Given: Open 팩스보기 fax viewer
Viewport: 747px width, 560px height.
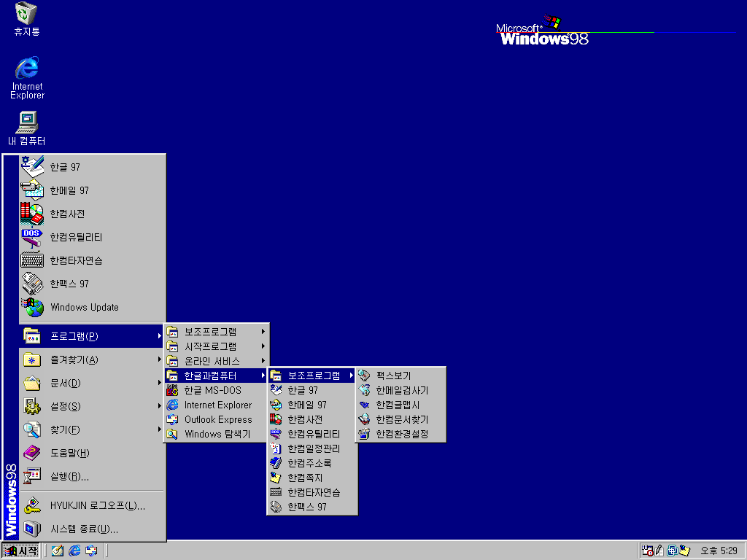Looking at the screenshot, I should pyautogui.click(x=400, y=376).
